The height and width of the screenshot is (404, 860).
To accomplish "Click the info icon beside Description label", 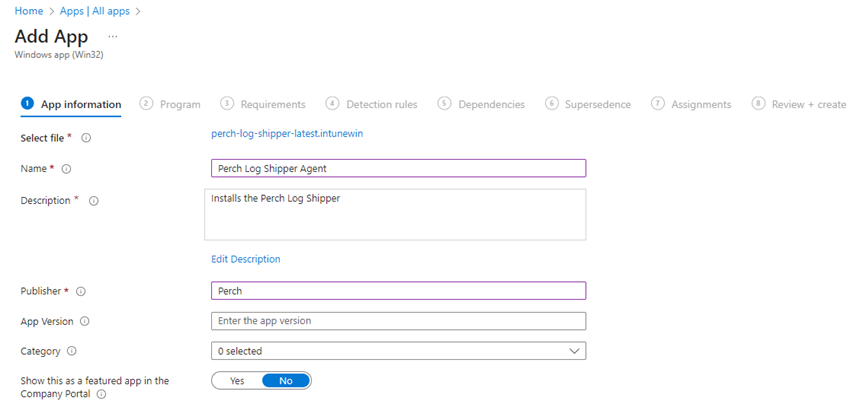I will pos(94,201).
